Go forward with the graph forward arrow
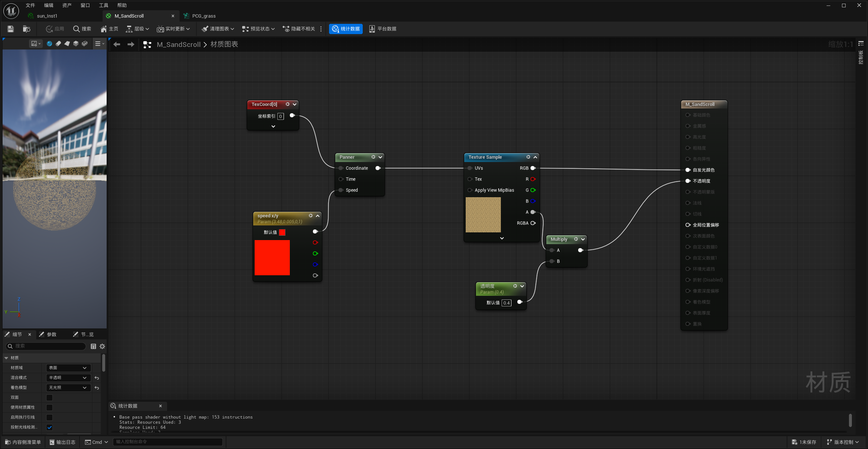This screenshot has height=449, width=868. point(131,44)
